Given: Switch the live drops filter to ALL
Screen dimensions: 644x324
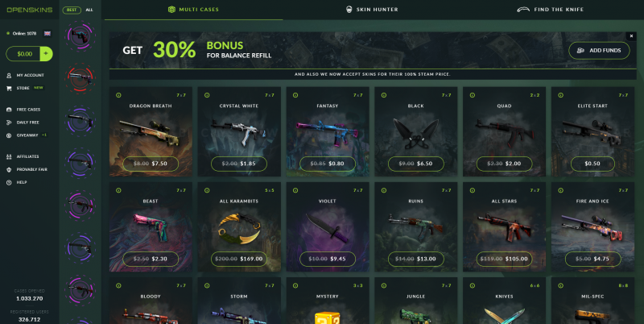Looking at the screenshot, I should pyautogui.click(x=89, y=10).
